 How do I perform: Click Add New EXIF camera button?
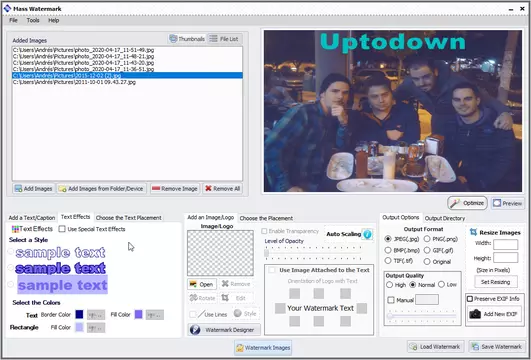(x=494, y=314)
